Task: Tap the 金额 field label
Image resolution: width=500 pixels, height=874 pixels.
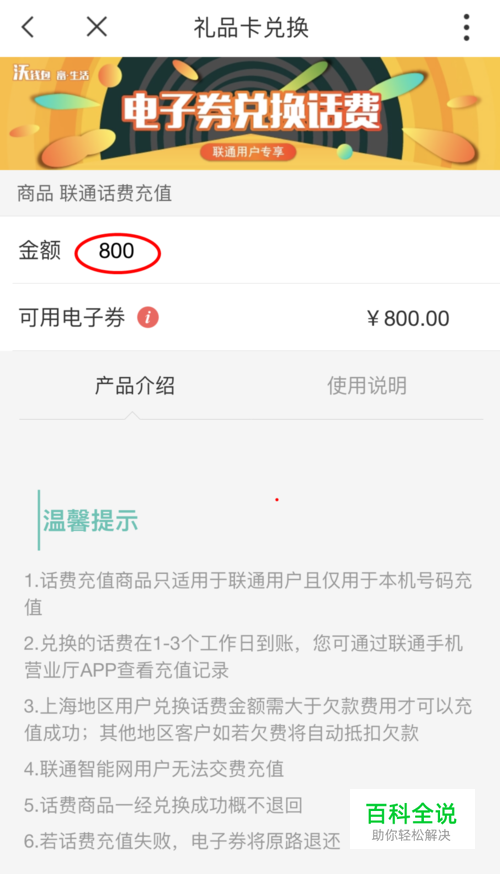Action: coord(40,251)
